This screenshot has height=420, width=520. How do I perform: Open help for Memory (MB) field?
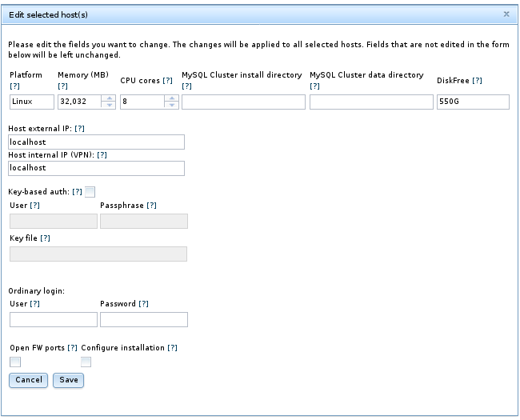click(x=63, y=86)
